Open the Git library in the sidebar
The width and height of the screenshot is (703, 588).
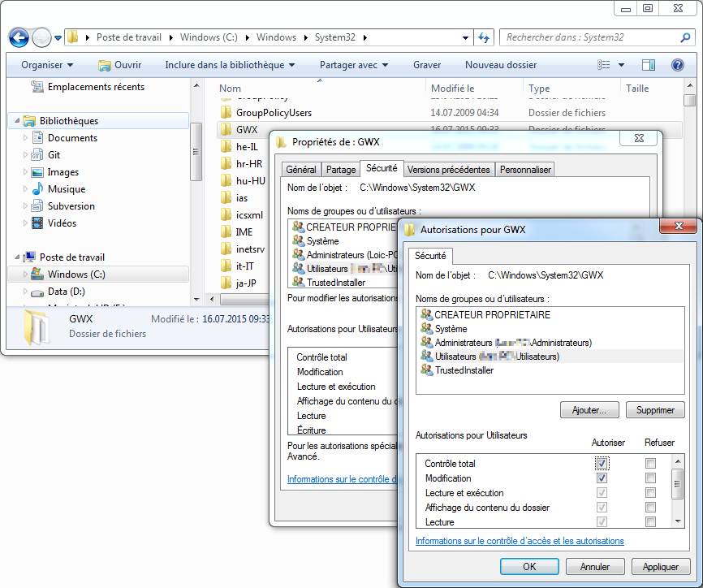(x=54, y=155)
